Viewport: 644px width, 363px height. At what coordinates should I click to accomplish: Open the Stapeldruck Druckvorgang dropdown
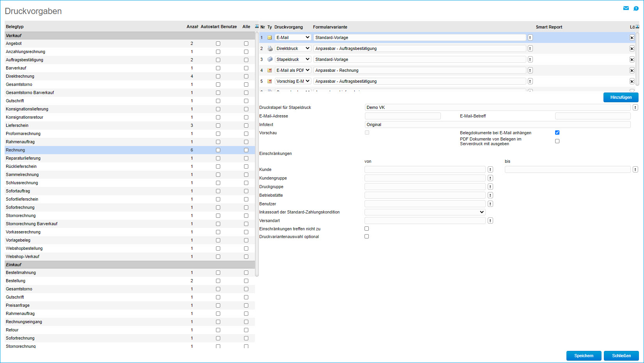pyautogui.click(x=293, y=59)
